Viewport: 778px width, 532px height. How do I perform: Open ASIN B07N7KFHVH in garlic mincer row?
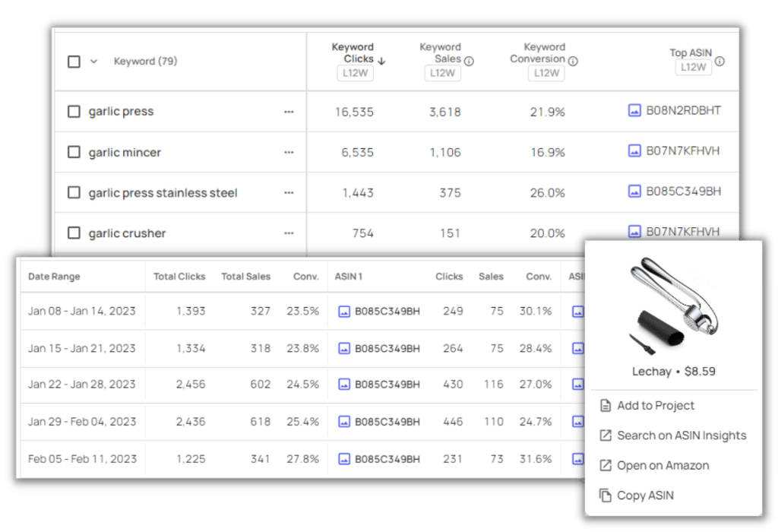pyautogui.click(x=683, y=151)
